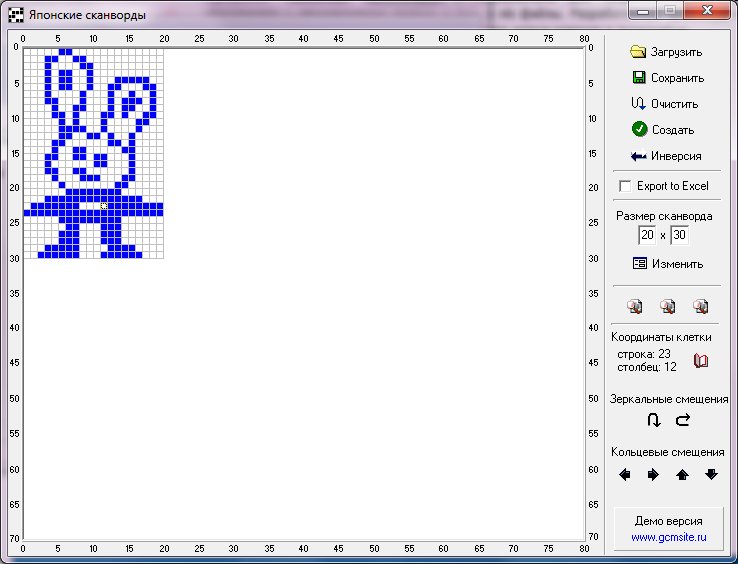Close the Японские сканворды window

click(x=706, y=10)
